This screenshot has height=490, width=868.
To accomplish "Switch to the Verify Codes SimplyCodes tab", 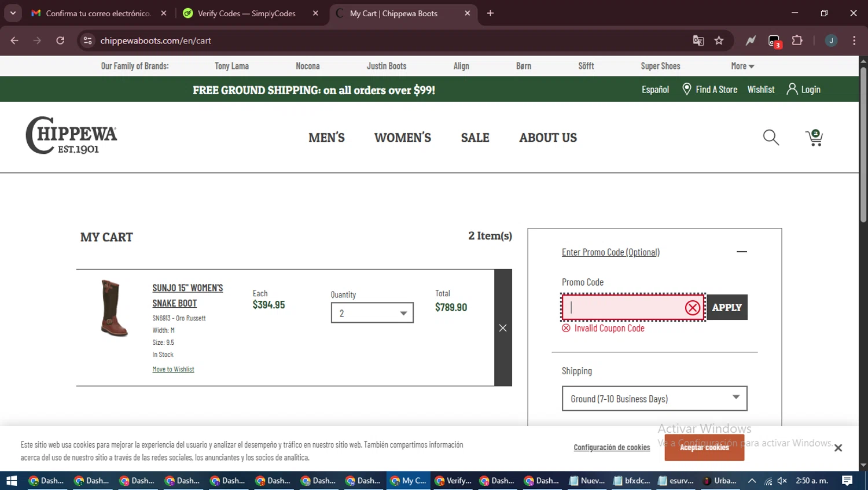I will pos(247,13).
